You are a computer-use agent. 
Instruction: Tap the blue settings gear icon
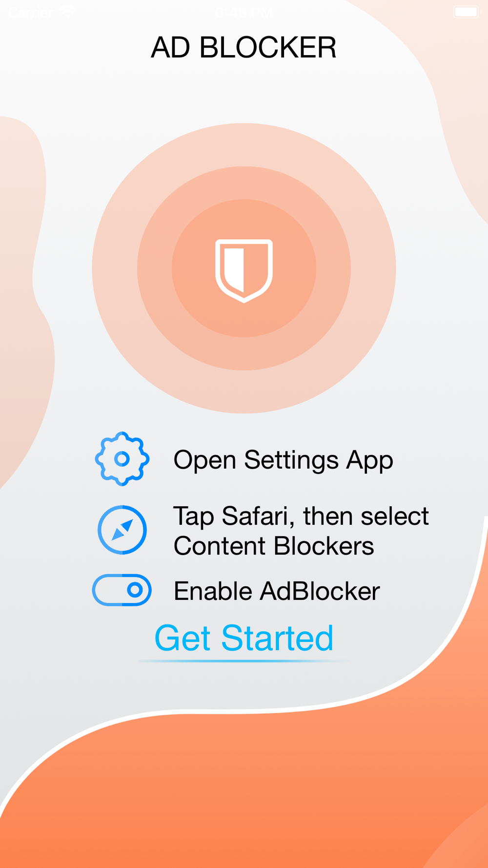pos(122,459)
